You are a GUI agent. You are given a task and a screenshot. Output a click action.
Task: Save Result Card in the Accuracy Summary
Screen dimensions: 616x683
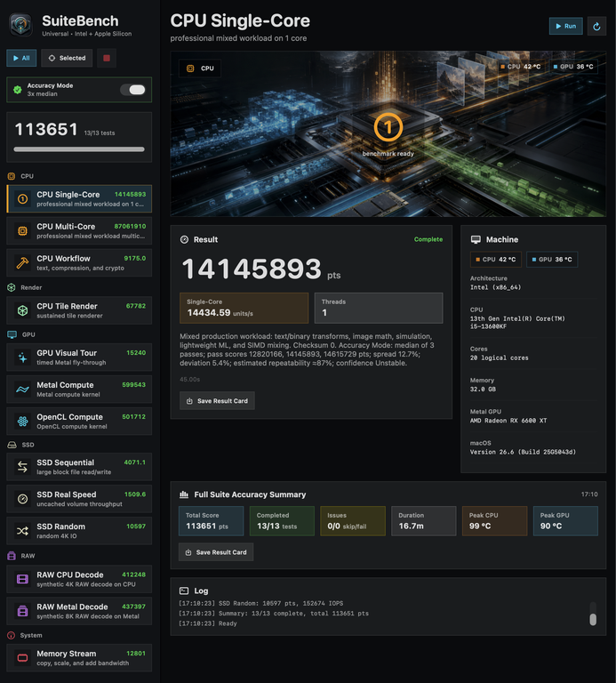click(x=216, y=552)
